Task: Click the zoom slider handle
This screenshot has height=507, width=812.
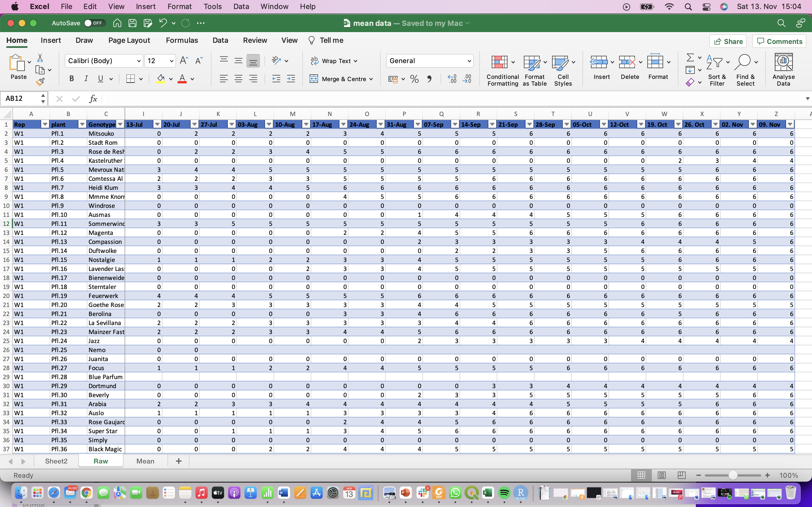Action: [x=733, y=475]
